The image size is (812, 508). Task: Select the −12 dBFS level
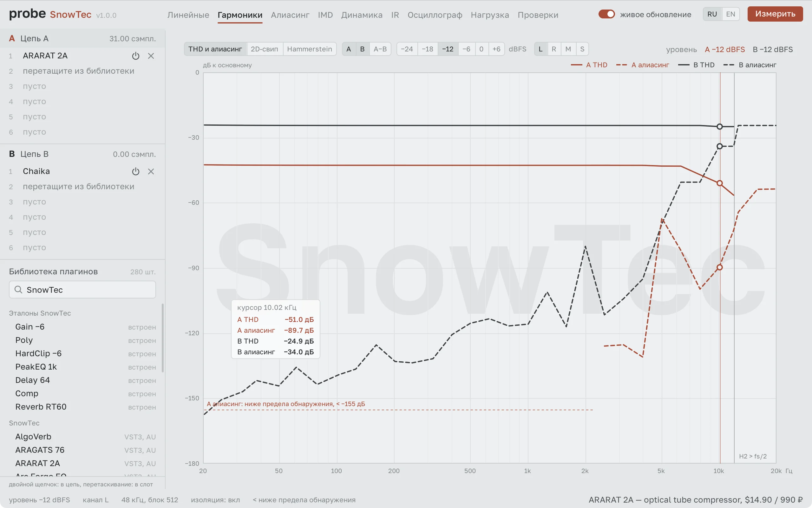point(448,49)
